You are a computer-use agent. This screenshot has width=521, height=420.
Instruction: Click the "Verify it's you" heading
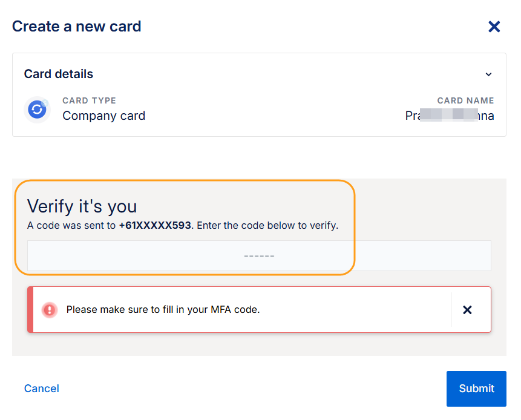82,206
